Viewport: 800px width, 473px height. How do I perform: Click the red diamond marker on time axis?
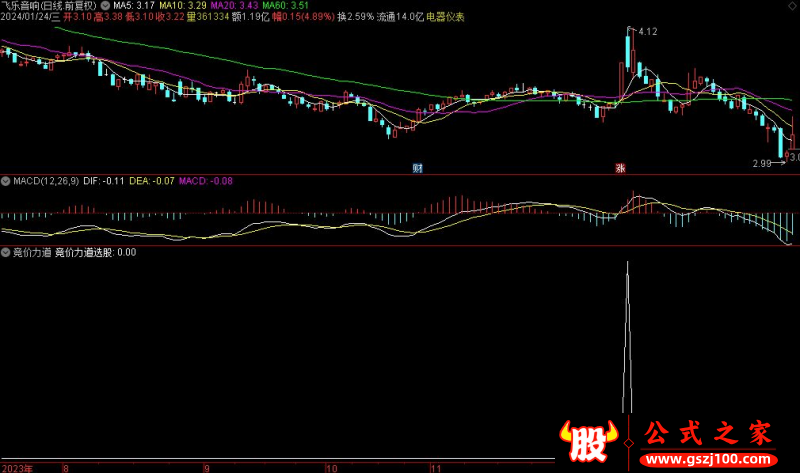click(x=628, y=441)
